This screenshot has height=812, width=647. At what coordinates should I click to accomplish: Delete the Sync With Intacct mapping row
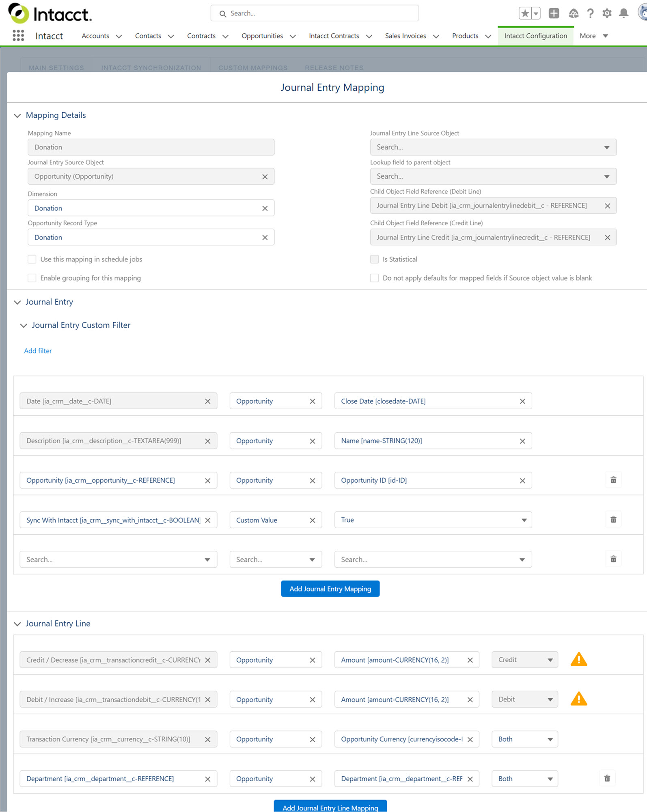pos(613,520)
